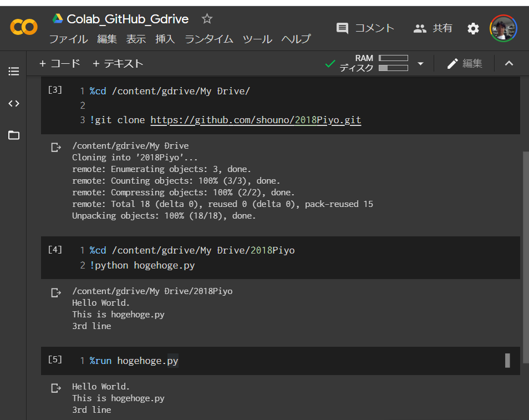Click the 'Cloning into '2018Piyo'...' output line
Viewport: 529px width, 420px height.
coord(135,158)
